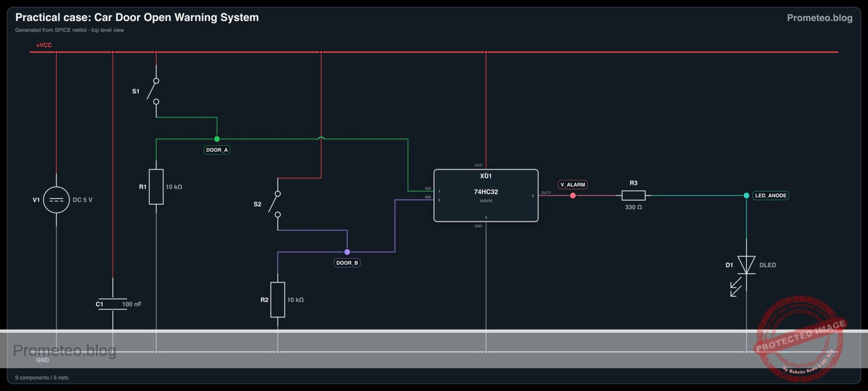Click the GND label at bottom left
The width and height of the screenshot is (868, 391).
pos(42,360)
